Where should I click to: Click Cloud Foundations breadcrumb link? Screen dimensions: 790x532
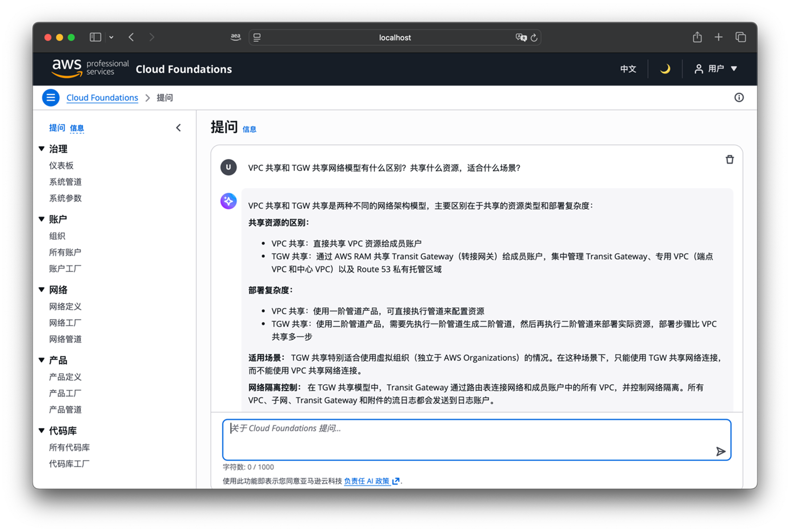[x=102, y=98]
